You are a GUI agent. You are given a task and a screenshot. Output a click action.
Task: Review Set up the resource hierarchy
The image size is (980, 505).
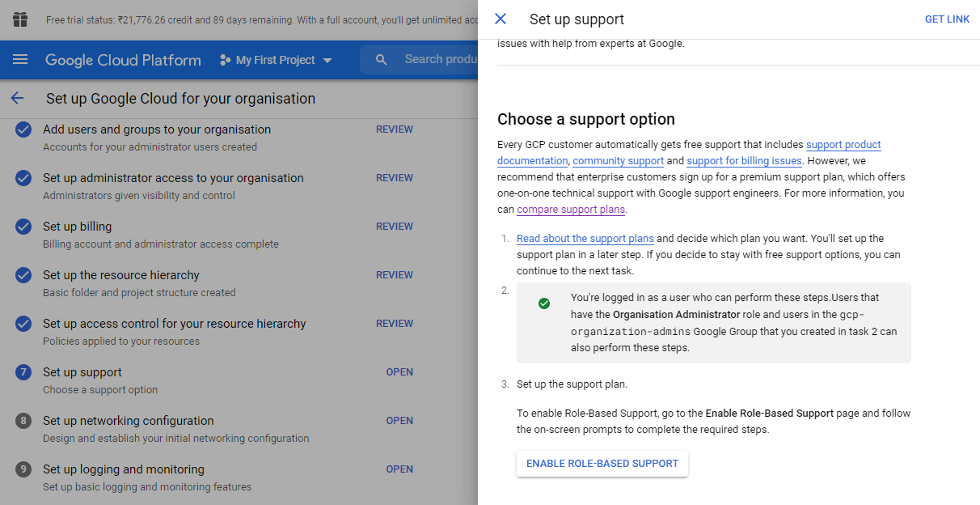pos(395,275)
